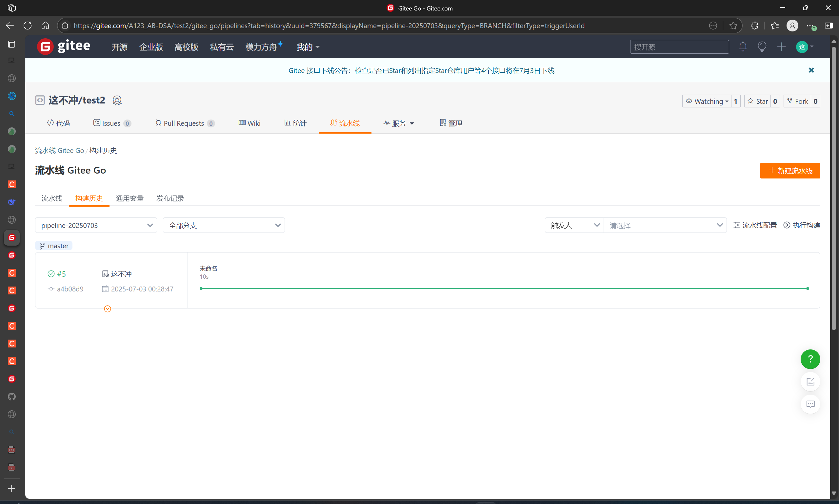This screenshot has height=504, width=839.
Task: Open the chat message floating icon
Action: (810, 404)
